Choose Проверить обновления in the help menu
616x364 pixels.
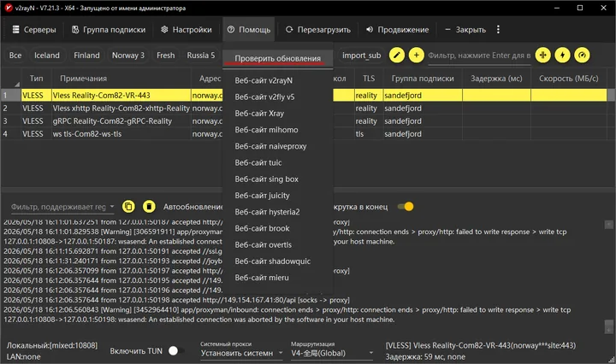pos(278,58)
